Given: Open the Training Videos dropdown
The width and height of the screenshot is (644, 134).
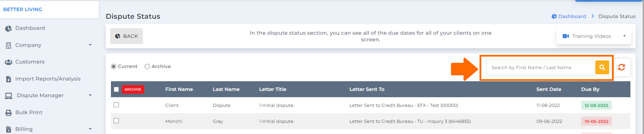Looking at the screenshot, I should [x=594, y=36].
